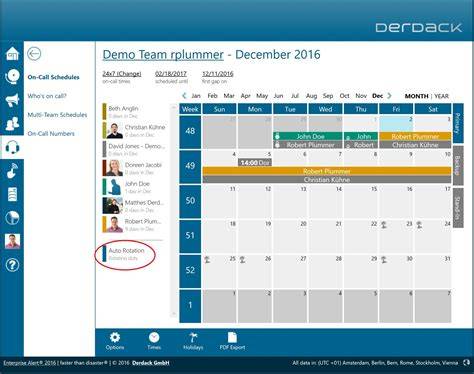Click the back arrow circle button
The image size is (474, 374).
pyautogui.click(x=34, y=54)
